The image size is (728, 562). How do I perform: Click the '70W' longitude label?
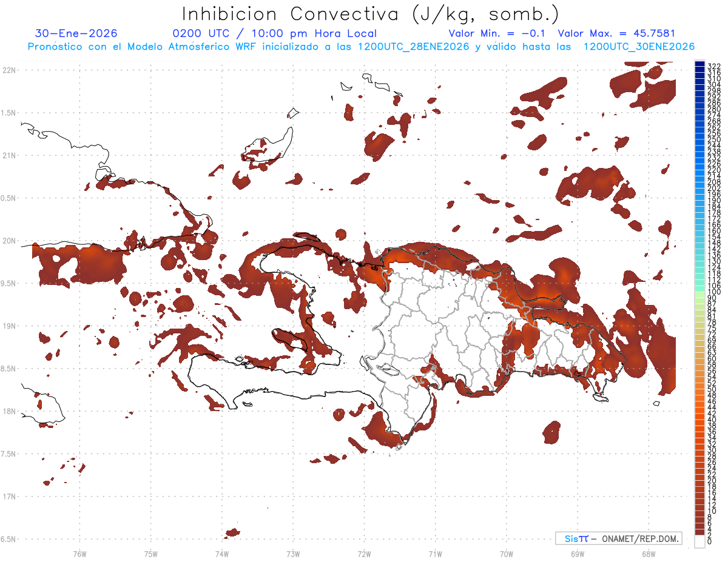point(507,554)
